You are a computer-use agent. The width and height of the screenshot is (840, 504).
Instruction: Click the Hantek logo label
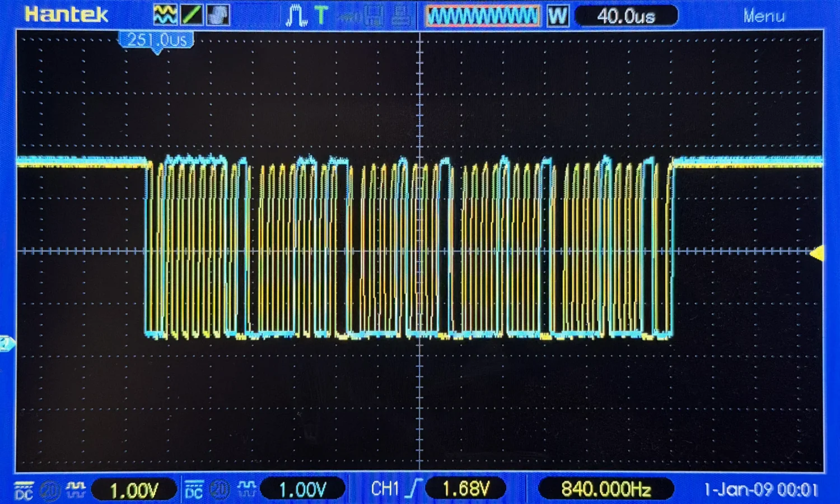(x=66, y=15)
